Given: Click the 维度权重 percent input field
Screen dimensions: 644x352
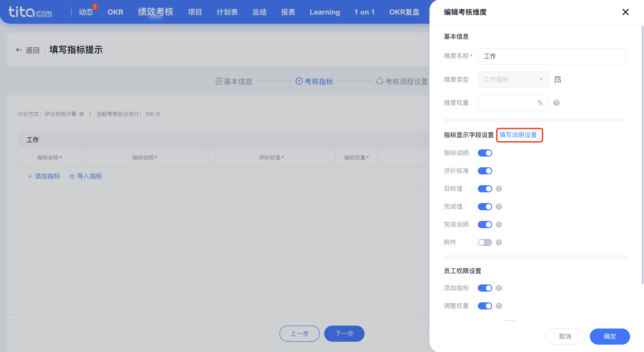Looking at the screenshot, I should (x=513, y=103).
